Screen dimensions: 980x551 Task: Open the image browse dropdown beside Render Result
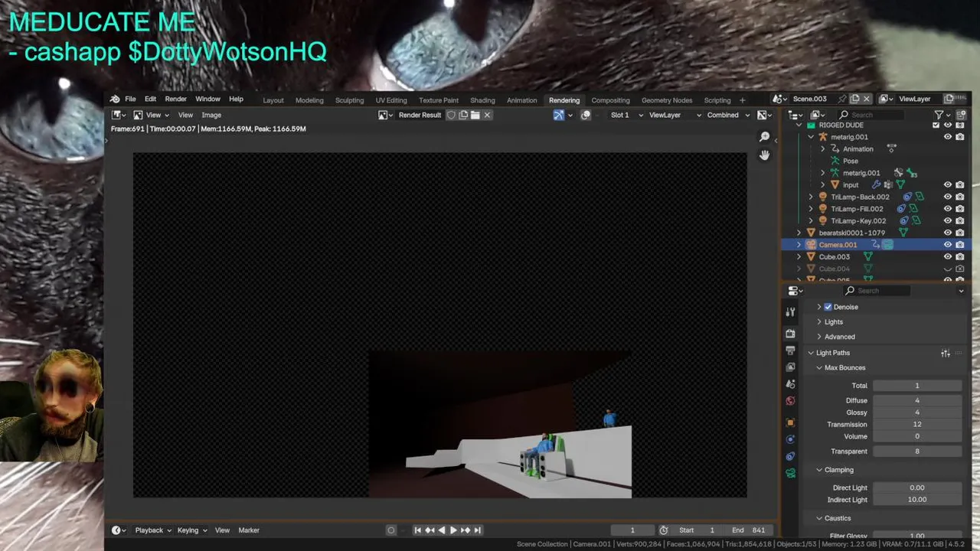(386, 115)
